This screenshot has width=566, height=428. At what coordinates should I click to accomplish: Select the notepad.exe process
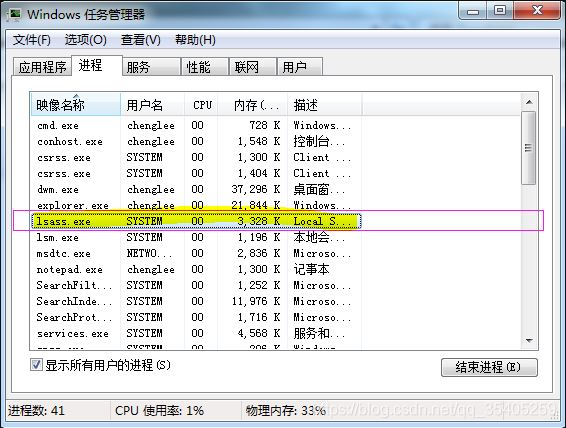[196, 269]
